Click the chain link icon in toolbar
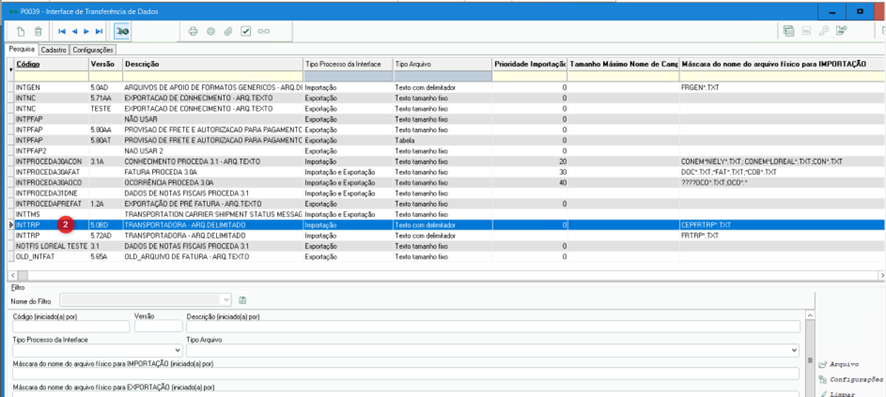Image resolution: width=886 pixels, height=397 pixels. click(263, 32)
